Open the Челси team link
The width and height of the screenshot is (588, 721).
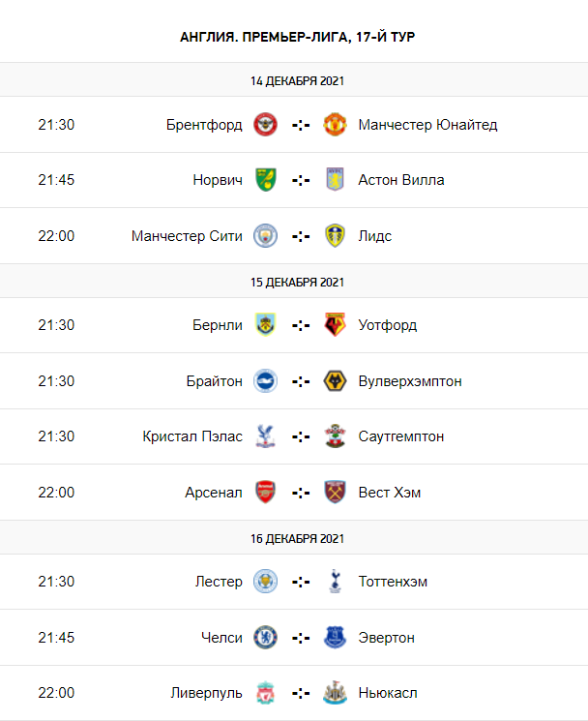220,637
